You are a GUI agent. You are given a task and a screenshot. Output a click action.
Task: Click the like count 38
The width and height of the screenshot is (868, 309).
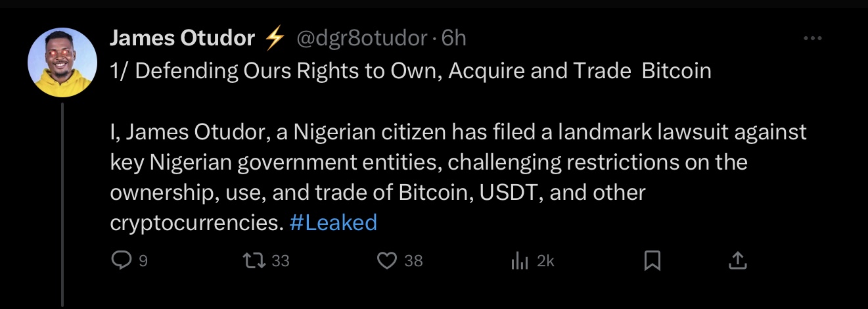413,262
